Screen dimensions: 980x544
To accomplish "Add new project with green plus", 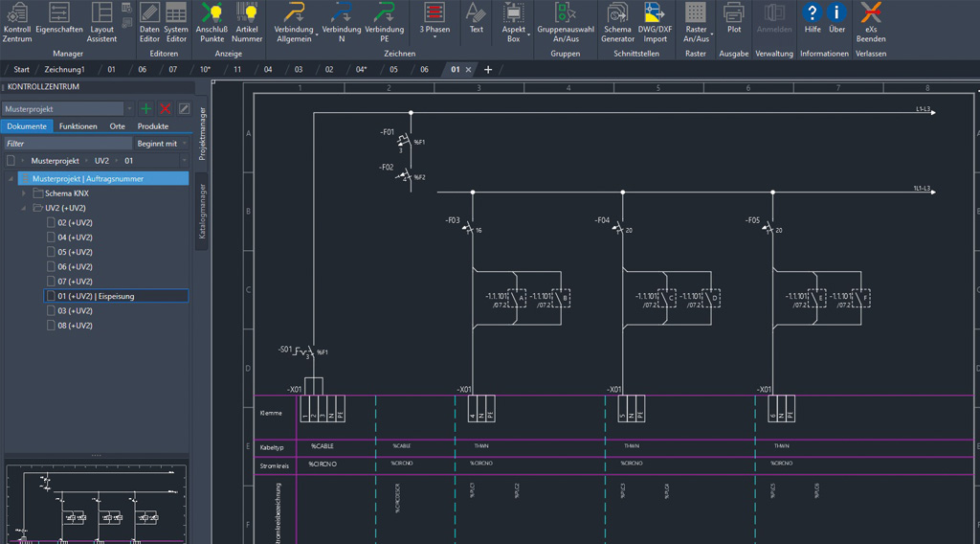I will pyautogui.click(x=145, y=109).
